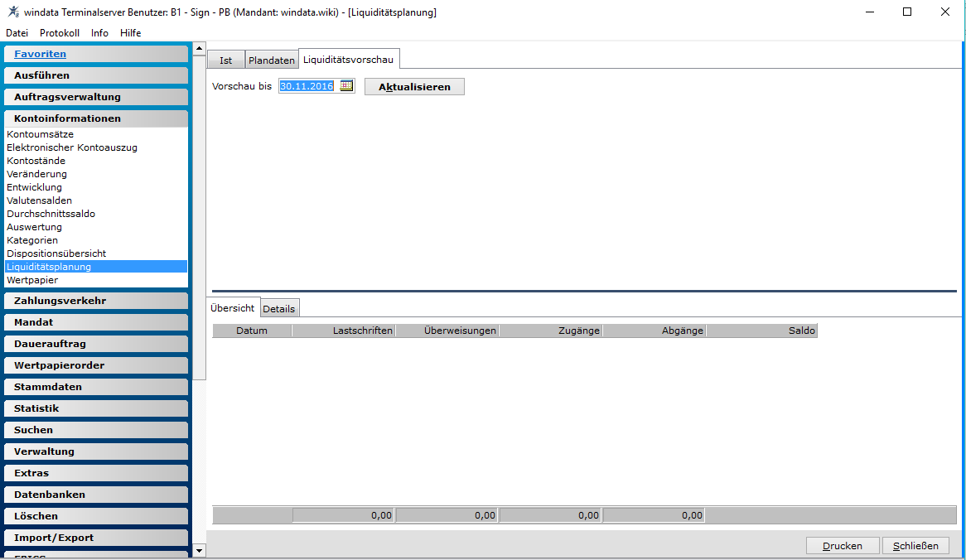
Task: Select Kontoumsätze in the sidebar
Action: click(x=40, y=134)
